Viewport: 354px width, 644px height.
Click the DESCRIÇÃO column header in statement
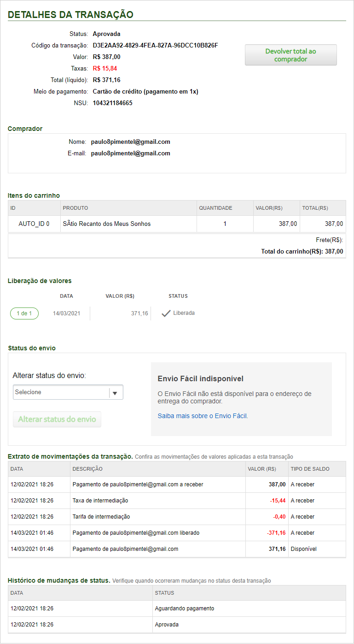pyautogui.click(x=87, y=469)
